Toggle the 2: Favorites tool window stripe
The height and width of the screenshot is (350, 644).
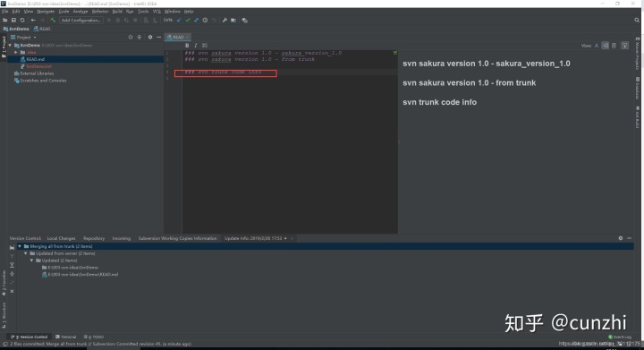4,283
